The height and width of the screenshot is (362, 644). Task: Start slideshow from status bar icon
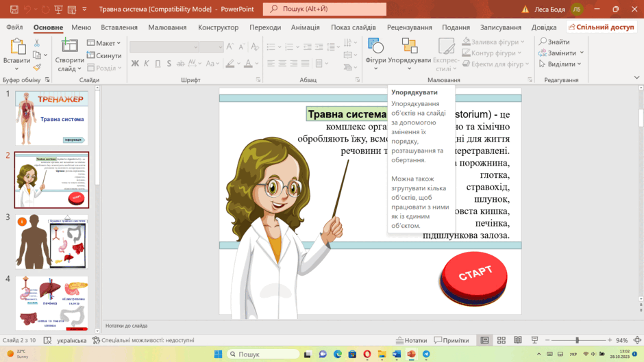coord(534,340)
